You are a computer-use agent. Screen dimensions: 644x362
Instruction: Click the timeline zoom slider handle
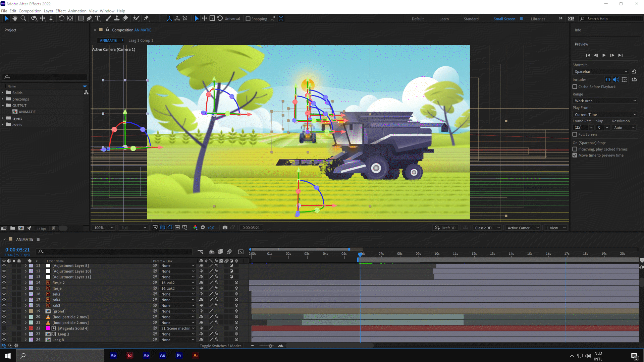pyautogui.click(x=270, y=346)
